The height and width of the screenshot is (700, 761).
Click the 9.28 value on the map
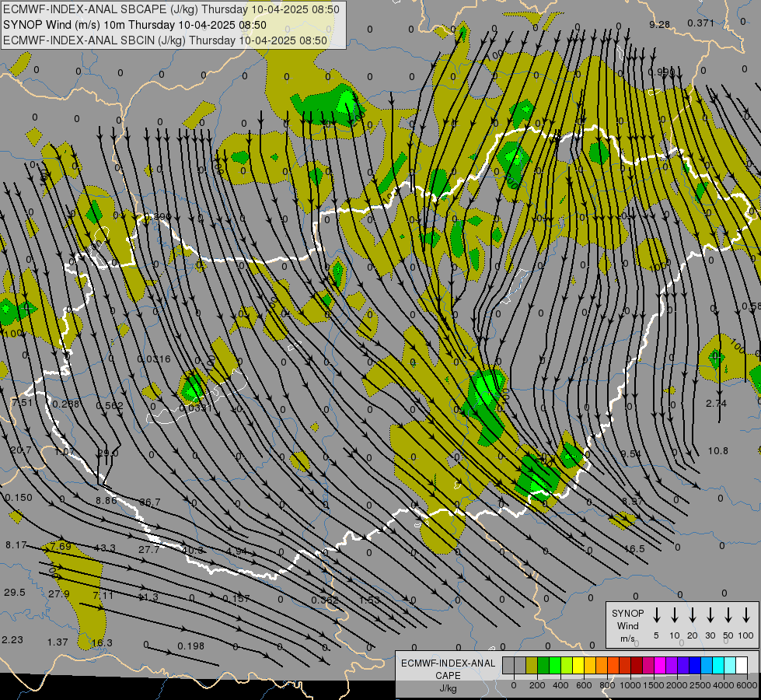click(660, 24)
